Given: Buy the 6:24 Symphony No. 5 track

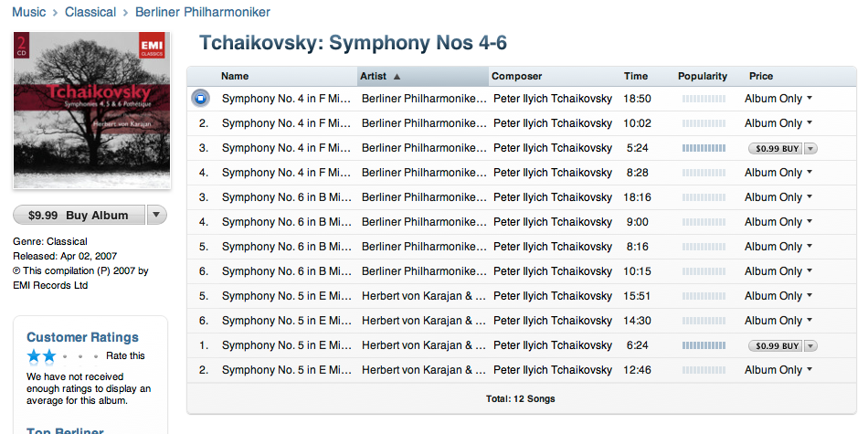Looking at the screenshot, I should [x=775, y=346].
